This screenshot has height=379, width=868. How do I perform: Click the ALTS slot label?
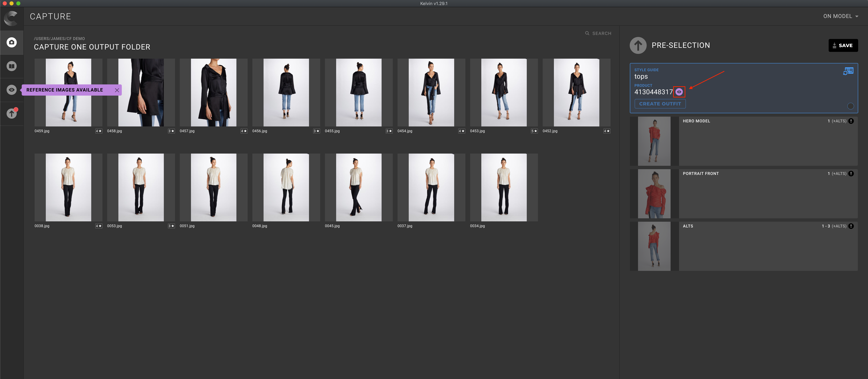click(x=688, y=226)
